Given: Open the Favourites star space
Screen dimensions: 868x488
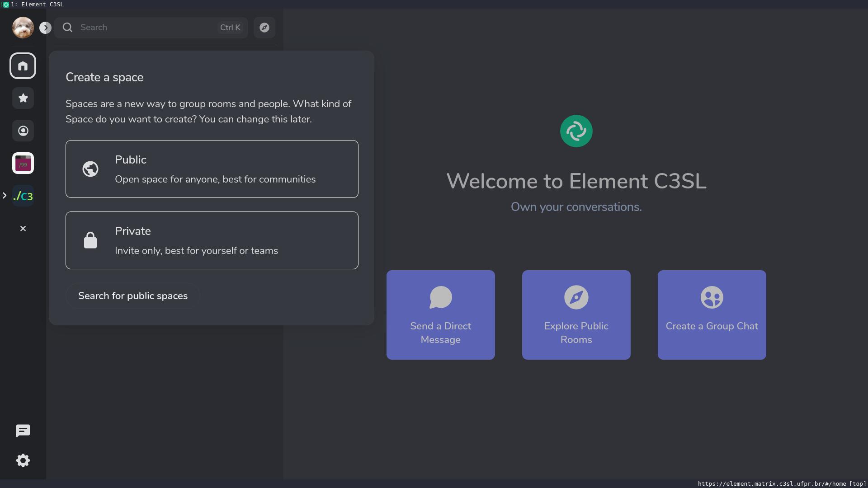Looking at the screenshot, I should [x=23, y=98].
